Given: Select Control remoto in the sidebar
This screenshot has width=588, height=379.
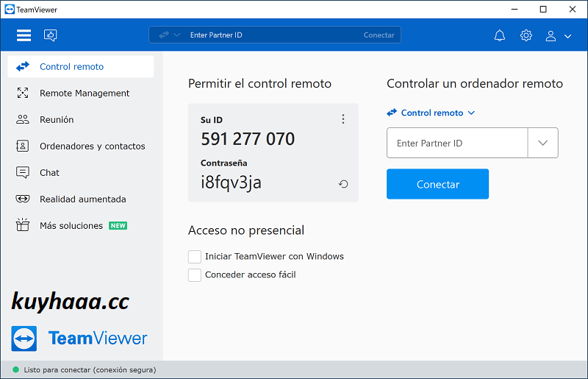Looking at the screenshot, I should [x=81, y=66].
